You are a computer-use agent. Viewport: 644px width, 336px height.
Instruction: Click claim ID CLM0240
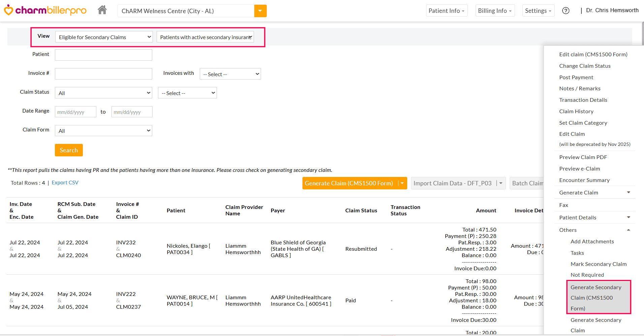click(129, 255)
